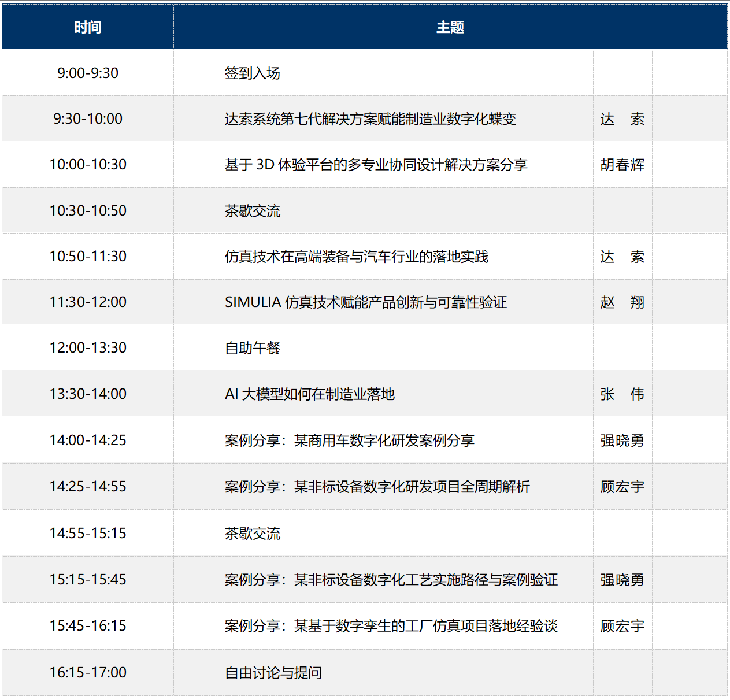Click the 14:00-14:25 time cell
The height and width of the screenshot is (700, 730).
point(88,440)
